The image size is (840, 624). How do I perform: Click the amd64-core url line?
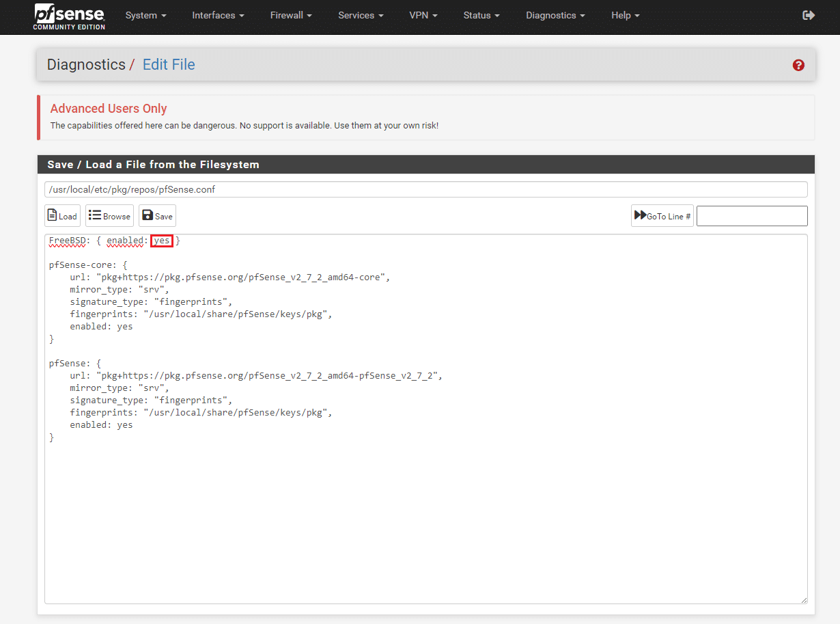click(x=230, y=277)
